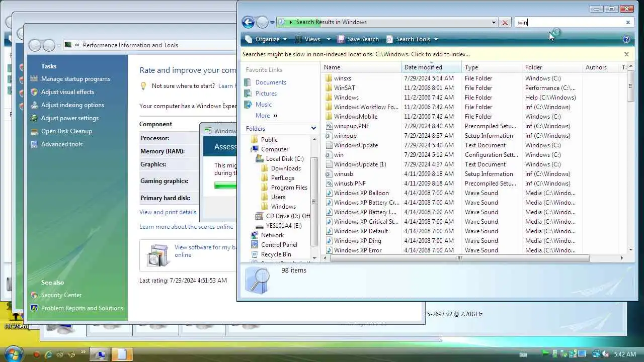Image resolution: width=644 pixels, height=362 pixels.
Task: Sort results by Name column
Action: (x=361, y=67)
